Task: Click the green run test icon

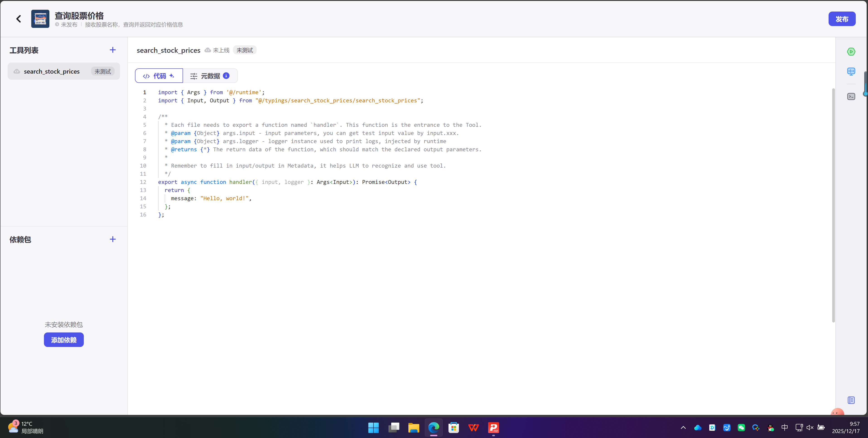Action: [851, 52]
